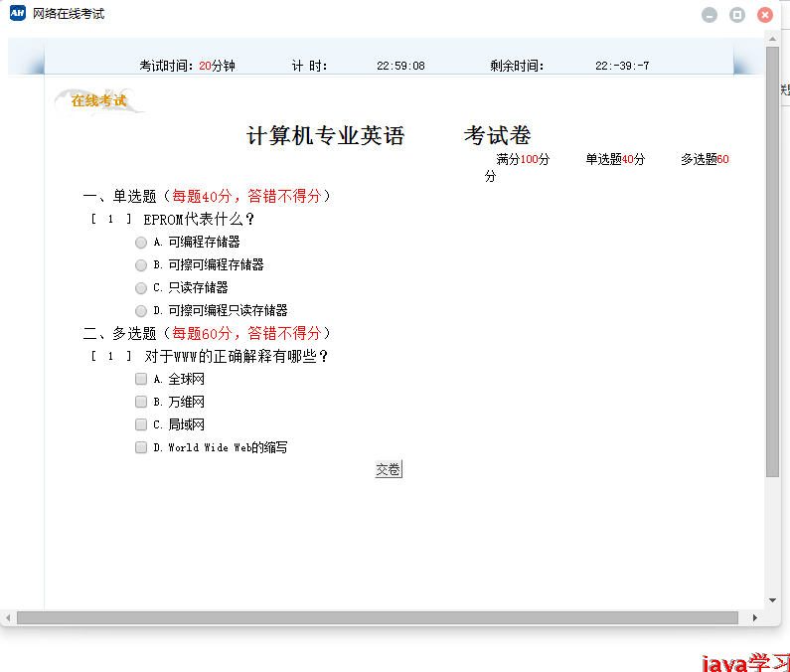Click the 计 时: label
The width and height of the screenshot is (790, 672).
309,66
